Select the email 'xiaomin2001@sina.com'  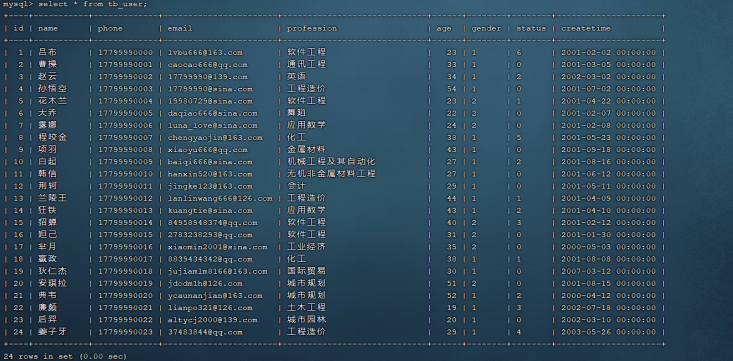(218, 247)
